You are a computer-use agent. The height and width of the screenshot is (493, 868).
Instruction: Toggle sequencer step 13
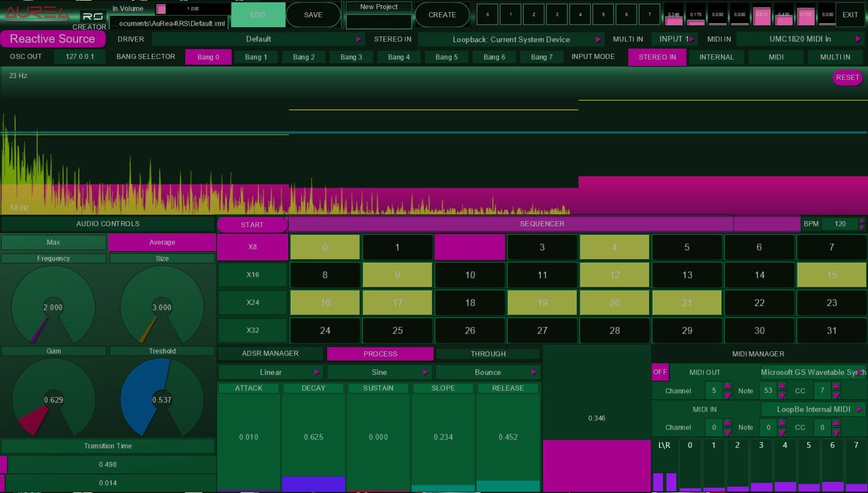pos(687,275)
